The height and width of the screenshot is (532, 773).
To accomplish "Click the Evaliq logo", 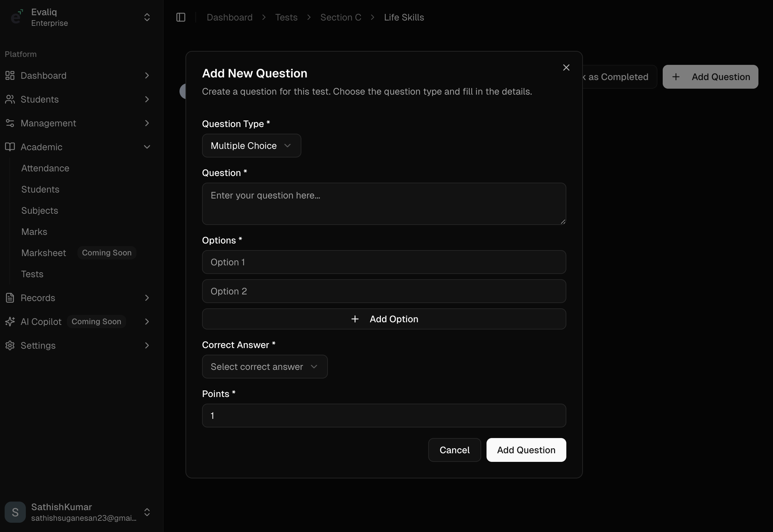I will point(16,17).
